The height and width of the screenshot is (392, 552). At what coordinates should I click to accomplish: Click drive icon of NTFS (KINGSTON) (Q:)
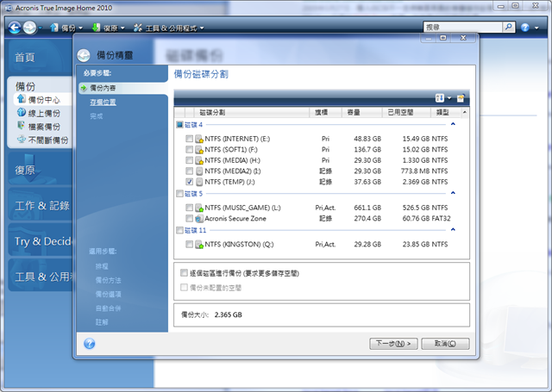point(199,245)
